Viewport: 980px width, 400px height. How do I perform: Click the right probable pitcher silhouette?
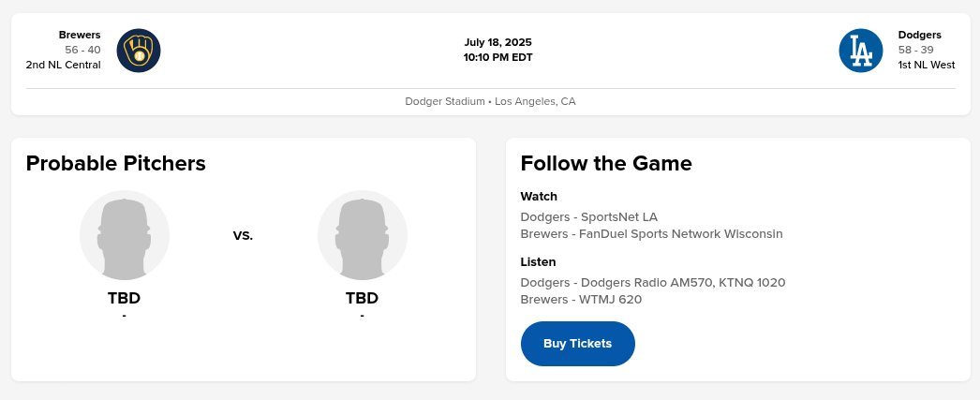(x=363, y=236)
